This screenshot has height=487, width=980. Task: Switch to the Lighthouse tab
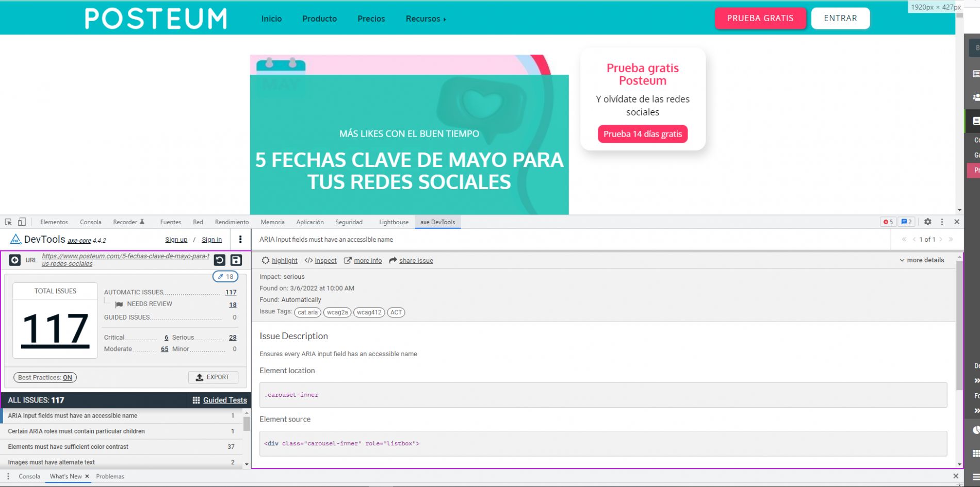point(394,222)
